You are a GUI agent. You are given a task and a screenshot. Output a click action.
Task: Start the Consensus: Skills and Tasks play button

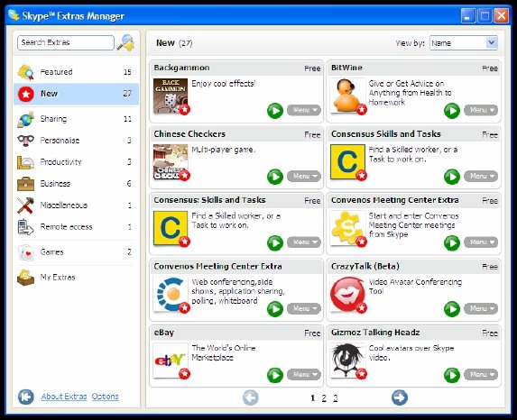[x=275, y=243]
